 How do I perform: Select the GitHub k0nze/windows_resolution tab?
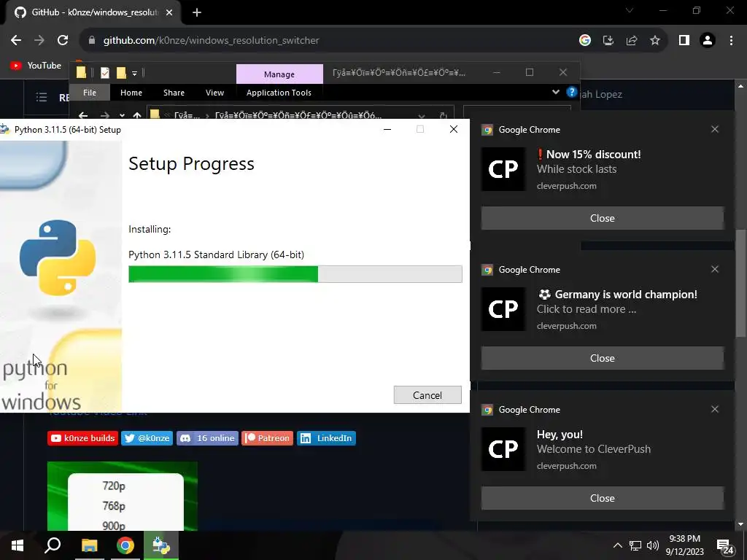pyautogui.click(x=94, y=12)
